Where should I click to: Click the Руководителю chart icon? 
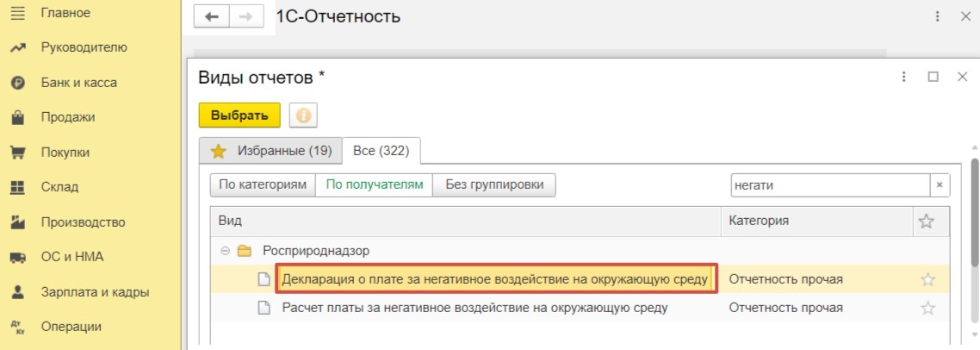click(18, 47)
